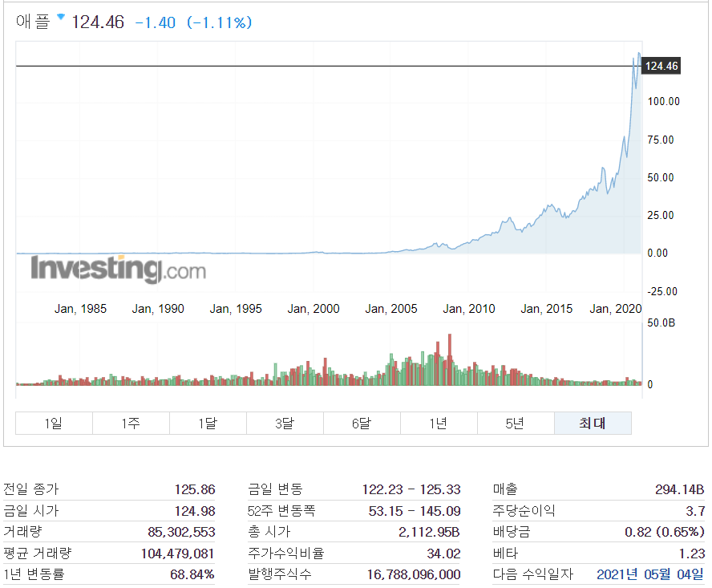Click the 총 시가 value 2,112.95B

pos(429,532)
